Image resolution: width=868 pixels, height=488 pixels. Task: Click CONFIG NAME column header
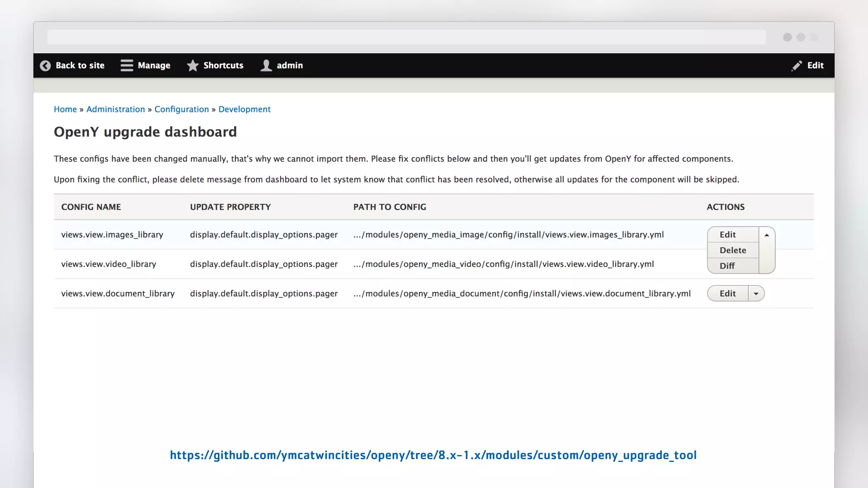click(x=91, y=207)
